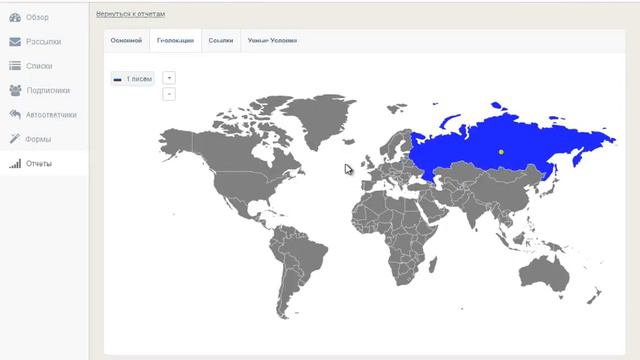Zoom in the map with plus button
Viewport: 640px width, 360px height.
click(x=169, y=78)
